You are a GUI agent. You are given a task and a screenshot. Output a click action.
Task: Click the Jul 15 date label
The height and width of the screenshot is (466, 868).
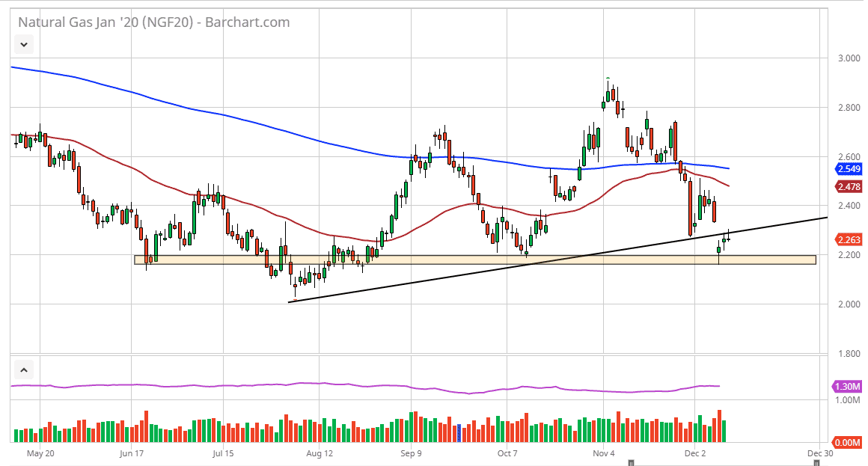tap(223, 453)
